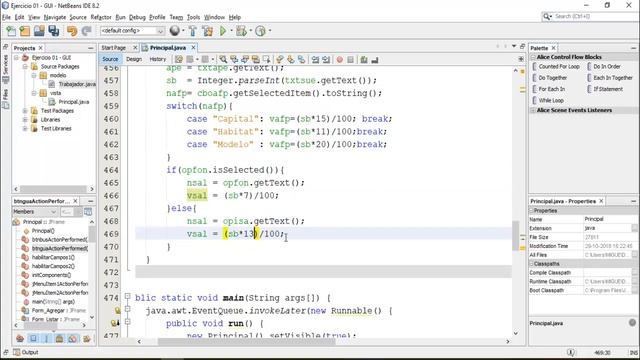Click the red Start Macro Recording icon
The image size is (640, 360).
point(340,60)
